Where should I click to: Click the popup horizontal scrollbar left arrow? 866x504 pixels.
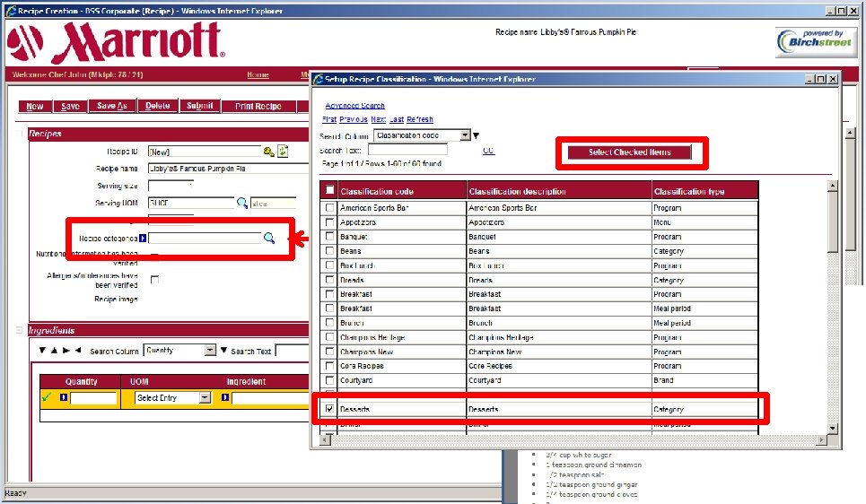(325, 440)
